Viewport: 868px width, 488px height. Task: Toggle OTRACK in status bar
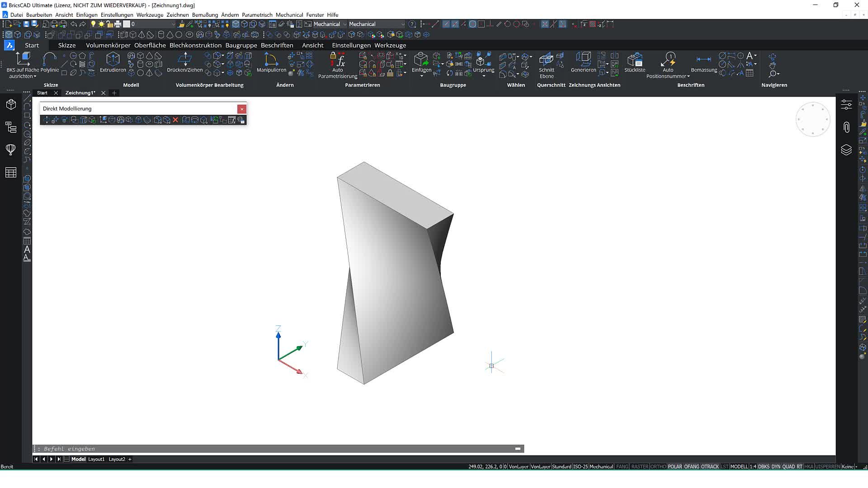(710, 467)
